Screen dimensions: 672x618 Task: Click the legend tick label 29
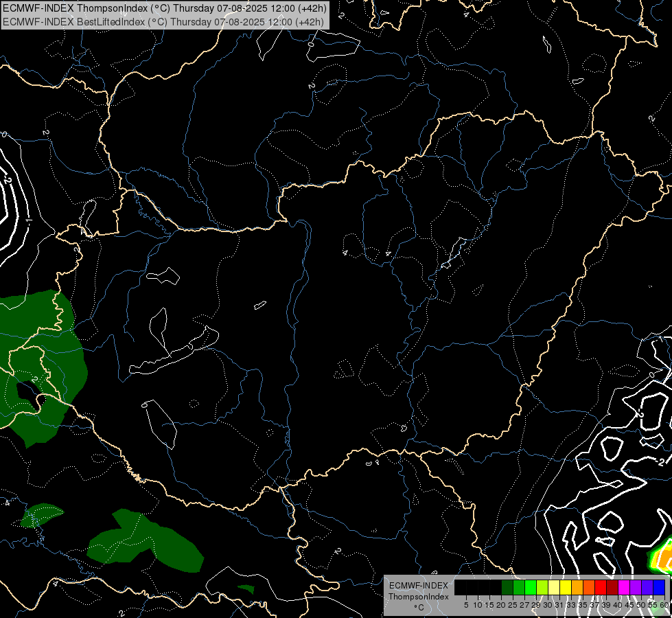click(536, 605)
